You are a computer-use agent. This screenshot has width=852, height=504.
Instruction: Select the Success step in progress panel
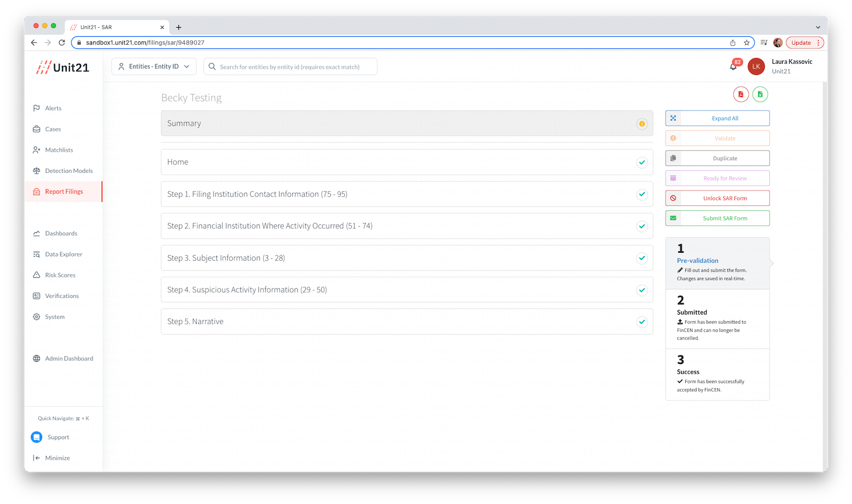[x=717, y=375]
